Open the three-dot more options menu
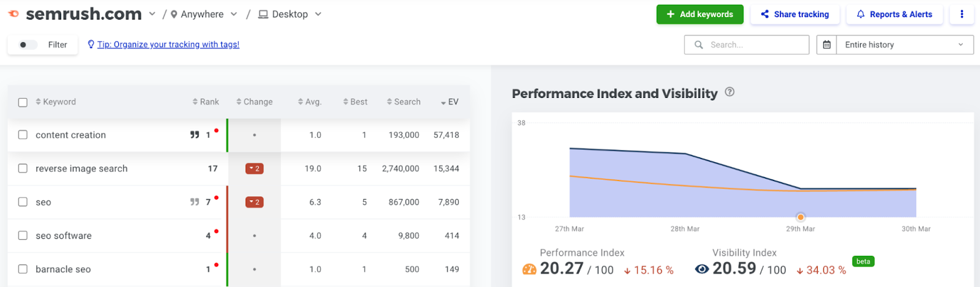The image size is (980, 287). pyautogui.click(x=962, y=14)
